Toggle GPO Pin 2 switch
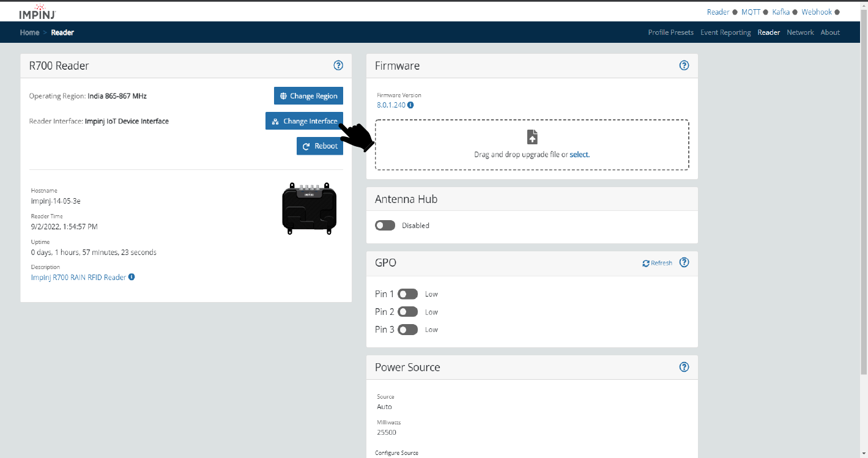Viewport: 868px width, 458px height. [x=407, y=312]
